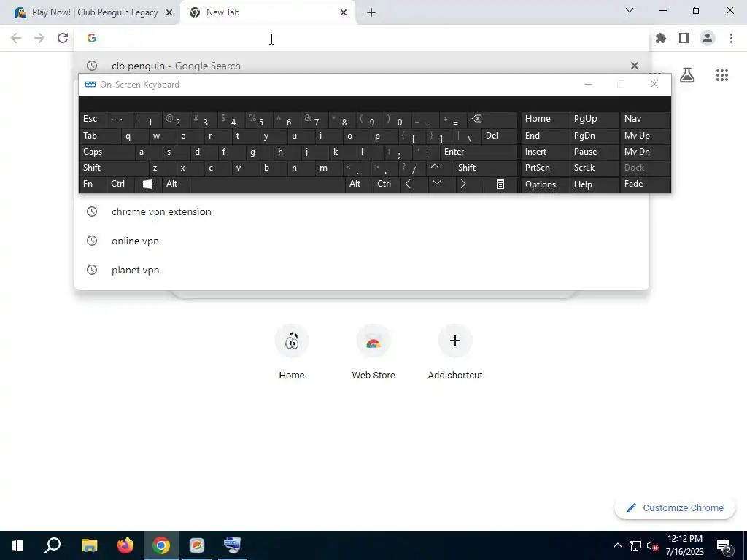Screen dimensions: 747x560
Task: Open the Chrome three-dot menu
Action: click(x=731, y=38)
